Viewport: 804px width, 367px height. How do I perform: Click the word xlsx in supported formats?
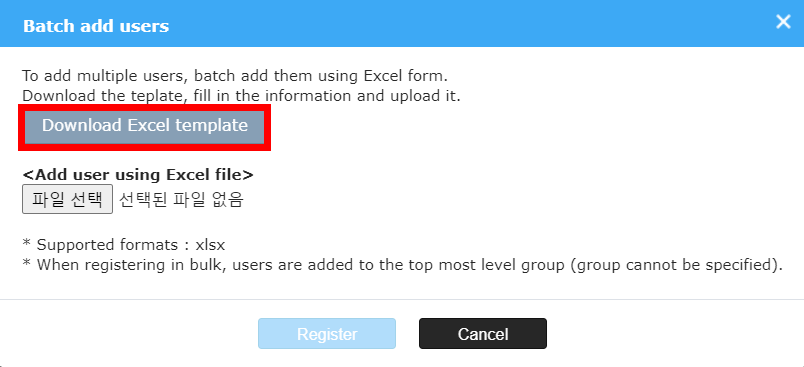click(210, 245)
